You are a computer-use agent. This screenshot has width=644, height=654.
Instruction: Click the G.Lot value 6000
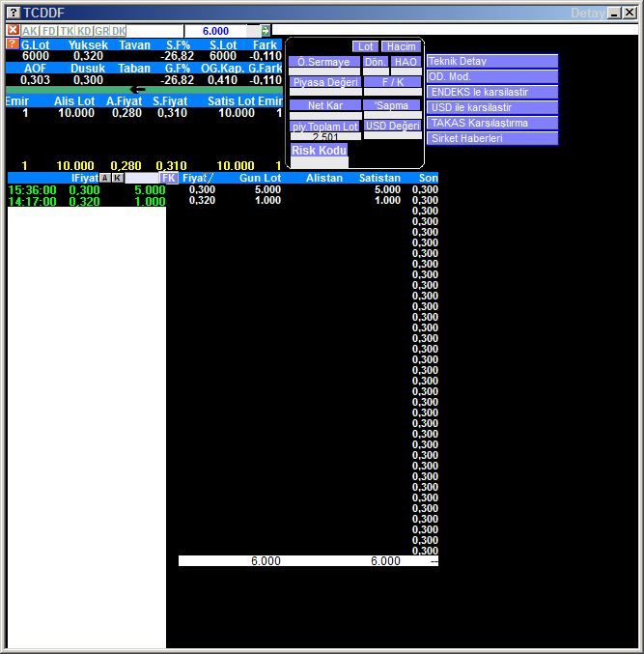pyautogui.click(x=36, y=56)
